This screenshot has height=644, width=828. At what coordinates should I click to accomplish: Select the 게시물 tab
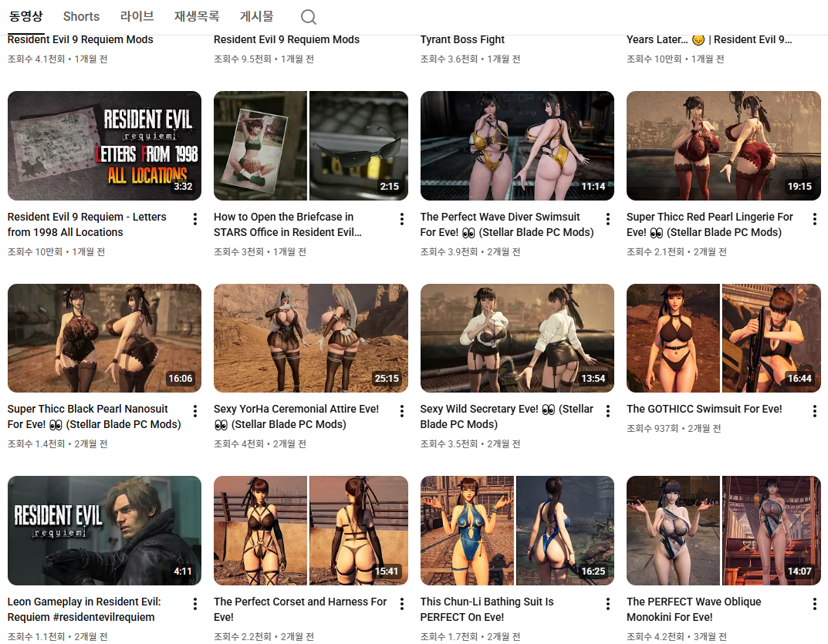tap(256, 16)
